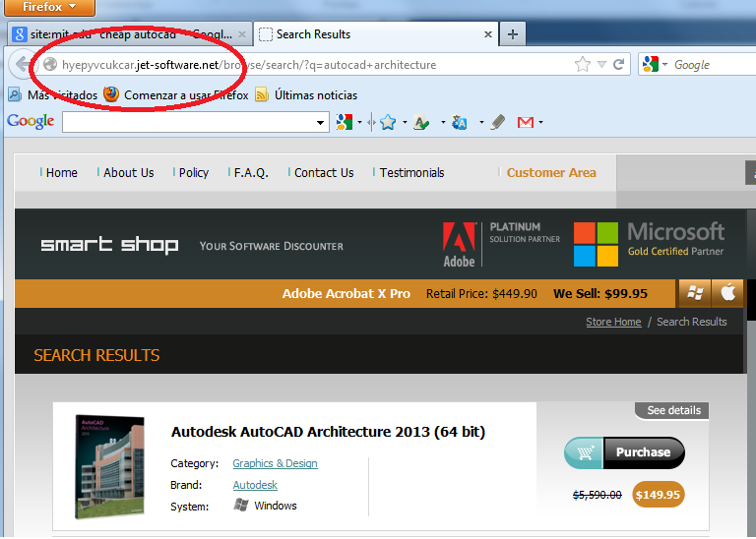756x539 pixels.
Task: Open the F.A.Q. page
Action: click(251, 172)
